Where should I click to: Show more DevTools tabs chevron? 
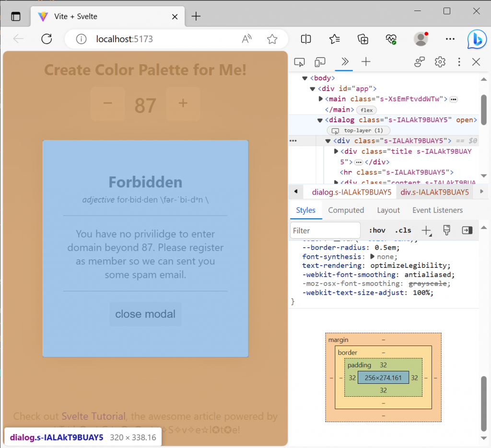(x=345, y=62)
